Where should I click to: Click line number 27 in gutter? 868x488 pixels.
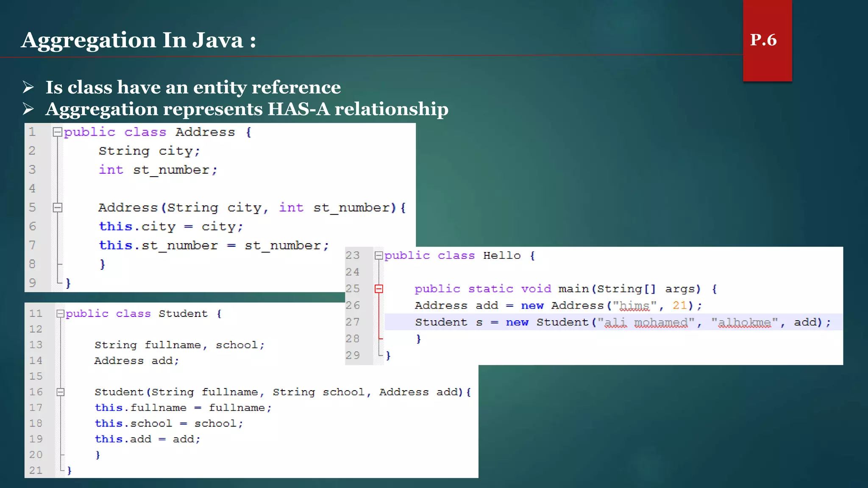(x=353, y=322)
